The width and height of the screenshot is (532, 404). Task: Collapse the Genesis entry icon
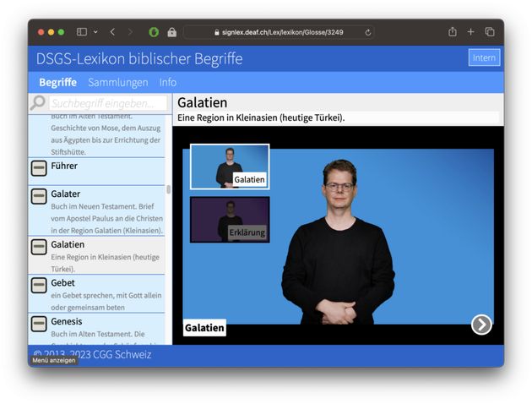39,325
